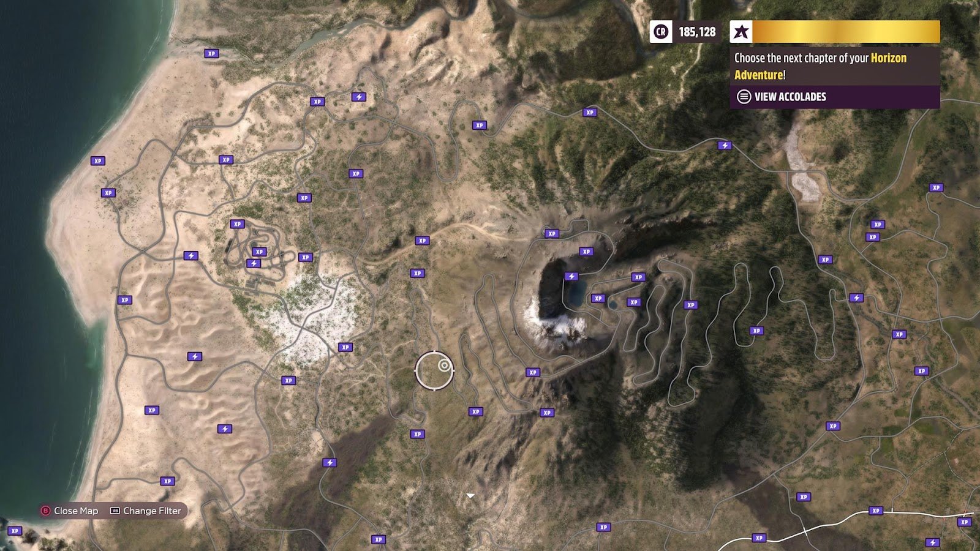Click the gold accolades progress bar

[x=846, y=32]
